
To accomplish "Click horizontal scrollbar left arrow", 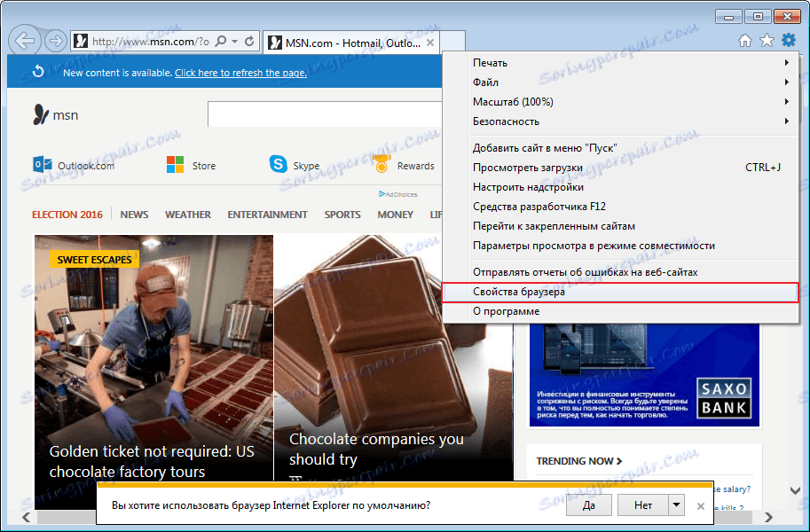I will click(x=27, y=517).
